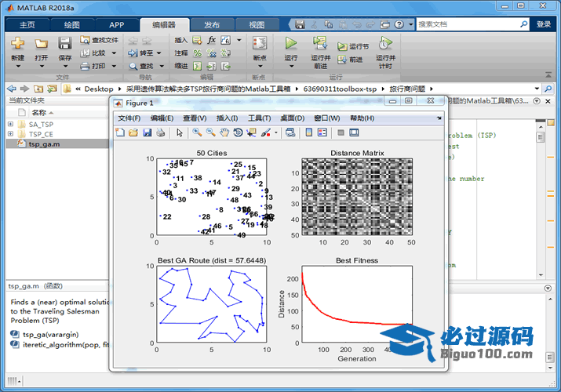Select the Zoom In tool in Figure 1
Viewport: 561px width, 392px height.
[198, 132]
